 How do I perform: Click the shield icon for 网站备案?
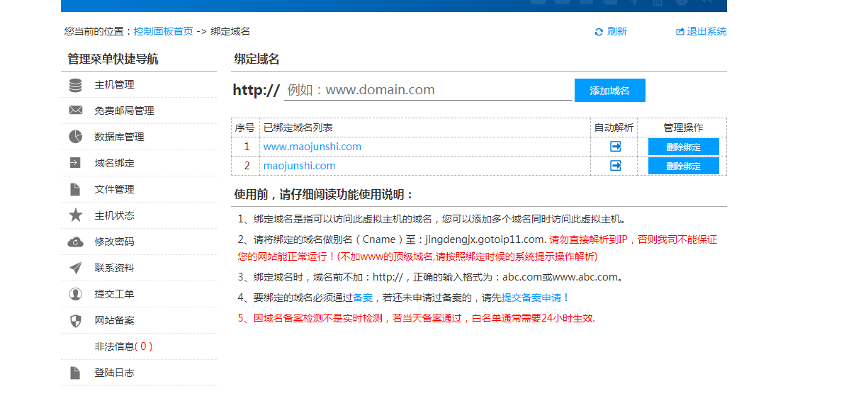point(75,320)
